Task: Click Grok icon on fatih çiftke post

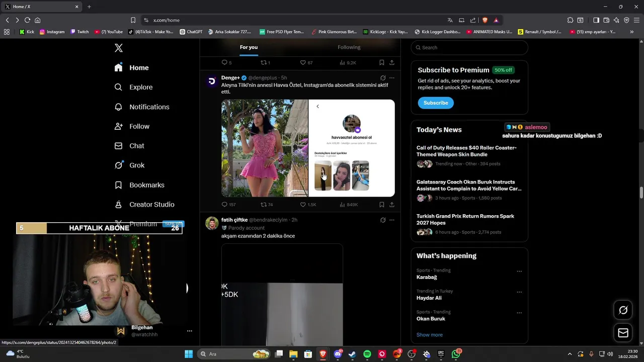Action: tap(383, 220)
